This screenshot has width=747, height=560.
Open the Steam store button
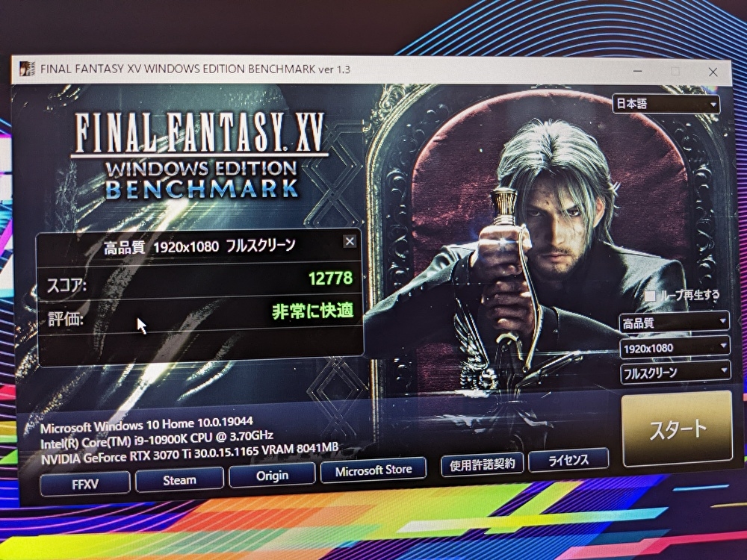tap(179, 480)
